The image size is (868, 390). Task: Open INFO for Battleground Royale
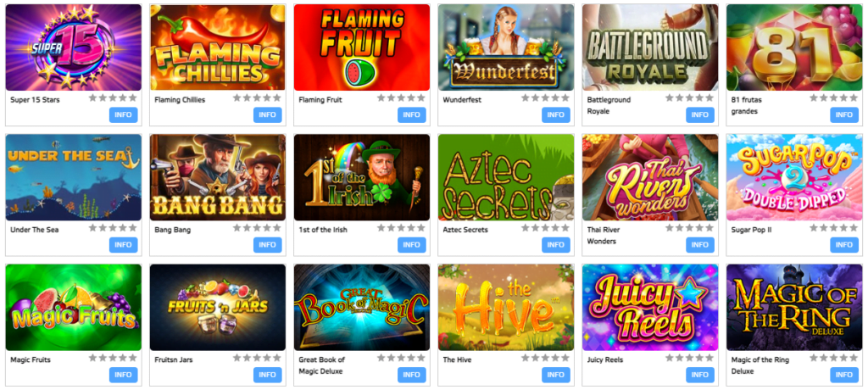click(699, 114)
